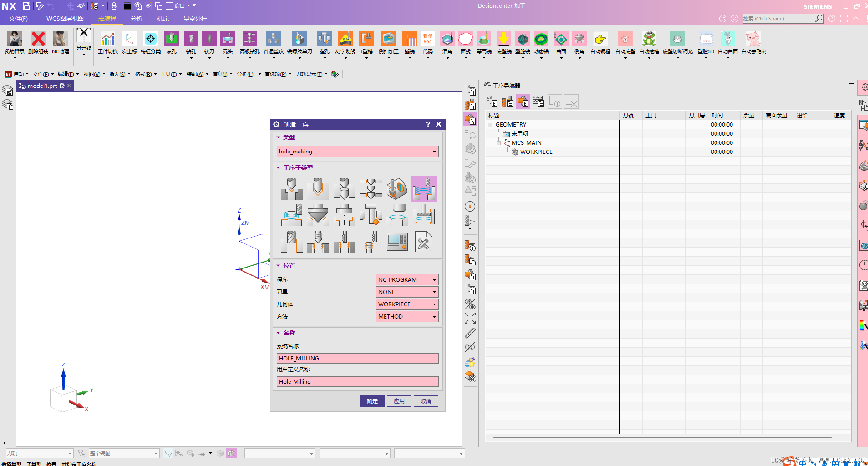Open the 方法 METHOD dropdown
Viewport: 868px width, 466px height.
pos(407,316)
